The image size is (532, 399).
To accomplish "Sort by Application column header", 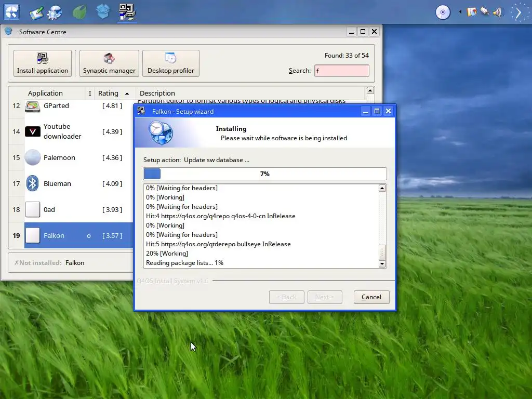I will 46,94.
